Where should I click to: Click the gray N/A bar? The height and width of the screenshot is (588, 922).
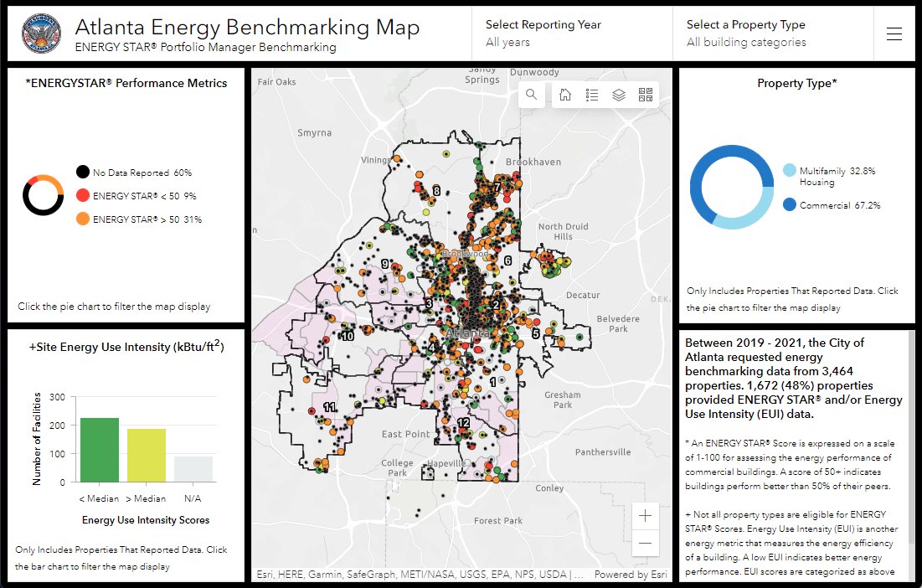coord(193,469)
